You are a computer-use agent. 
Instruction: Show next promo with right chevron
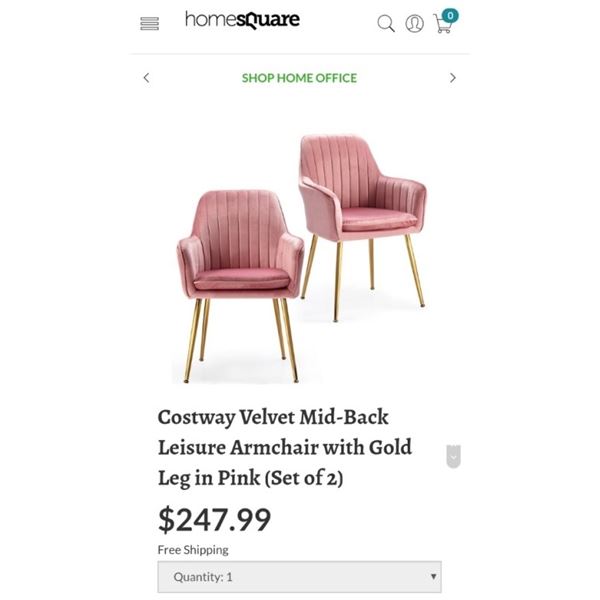coord(453,78)
